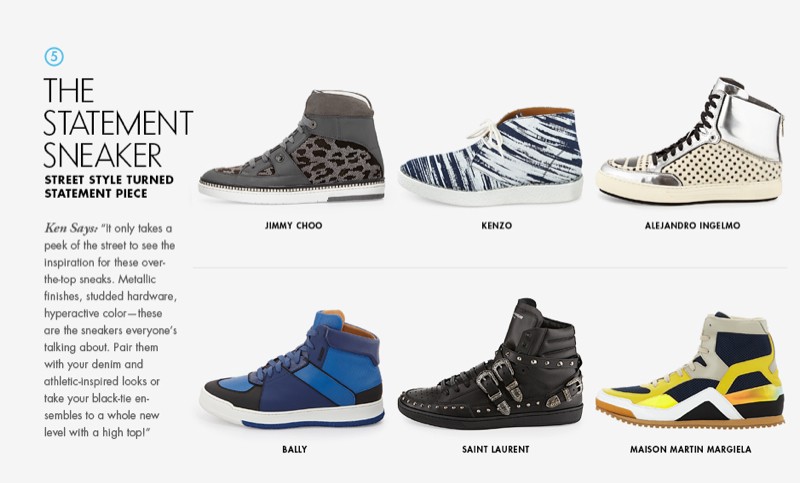Click The Statement Sneaker headline
Screen dimensions: 800x483
(118, 123)
